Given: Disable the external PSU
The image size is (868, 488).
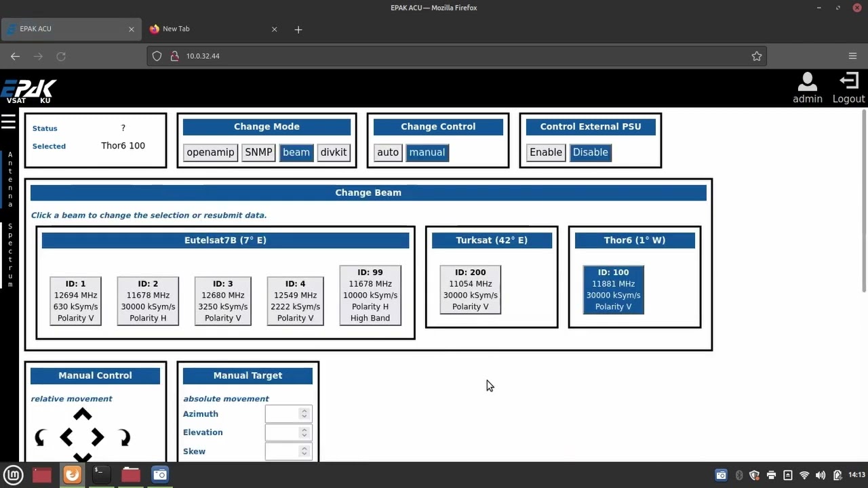Looking at the screenshot, I should [591, 152].
